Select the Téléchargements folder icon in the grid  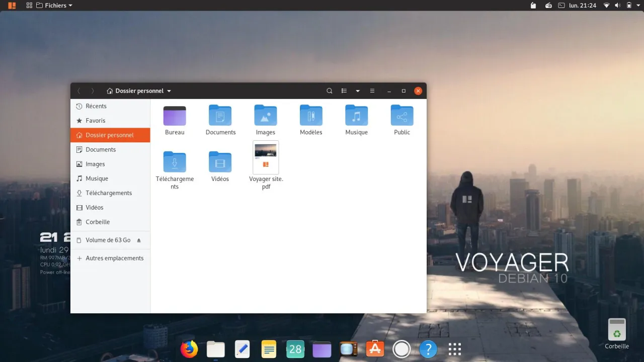click(x=175, y=162)
